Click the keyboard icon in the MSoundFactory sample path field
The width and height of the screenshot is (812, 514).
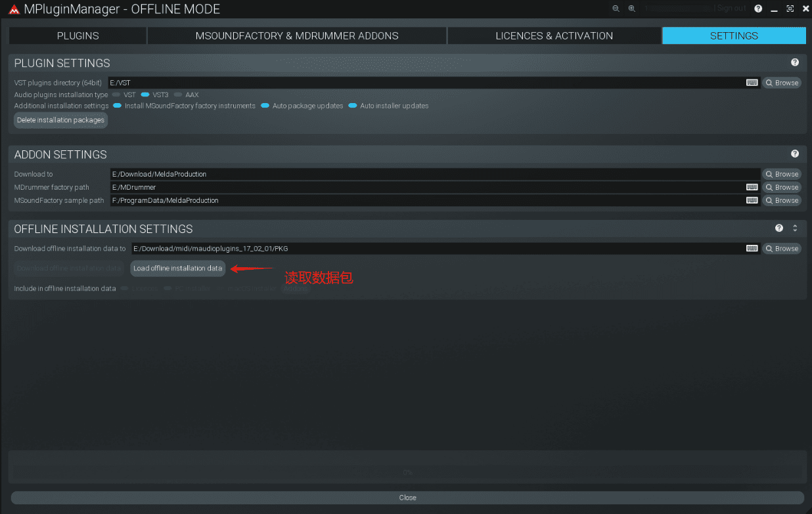[x=752, y=200]
